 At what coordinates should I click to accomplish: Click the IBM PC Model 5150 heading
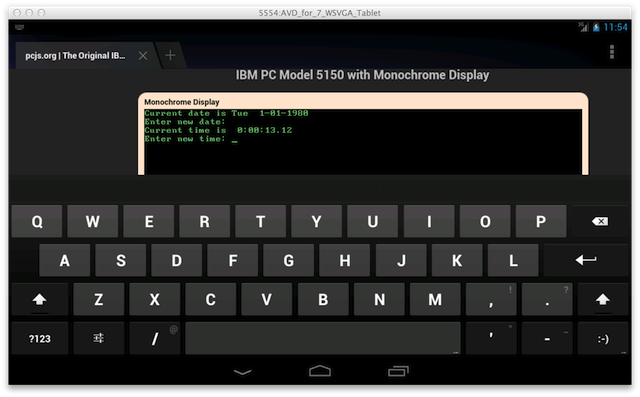[362, 75]
